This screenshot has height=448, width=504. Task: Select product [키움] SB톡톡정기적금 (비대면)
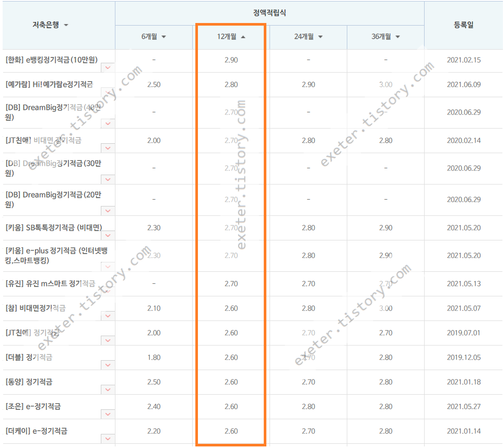pos(54,228)
